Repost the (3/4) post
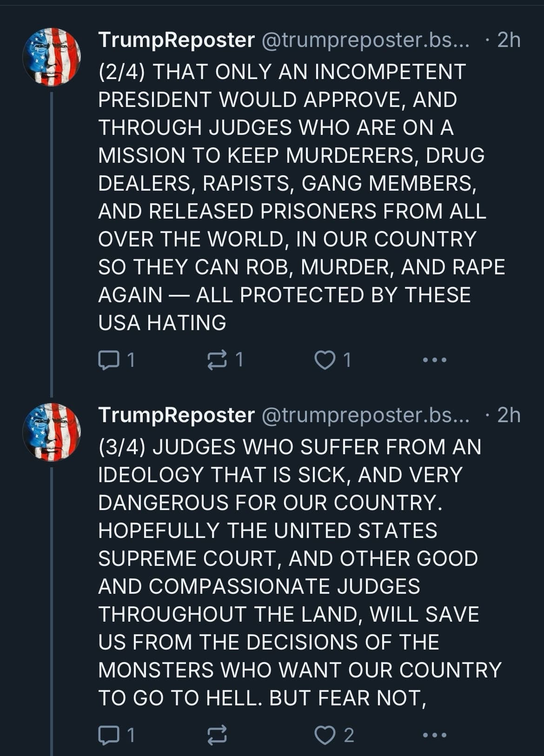This screenshot has height=756, width=544. pos(217,735)
